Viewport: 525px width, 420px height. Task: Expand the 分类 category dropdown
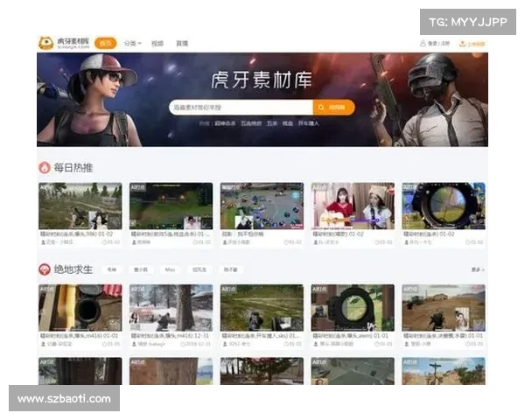click(x=133, y=43)
